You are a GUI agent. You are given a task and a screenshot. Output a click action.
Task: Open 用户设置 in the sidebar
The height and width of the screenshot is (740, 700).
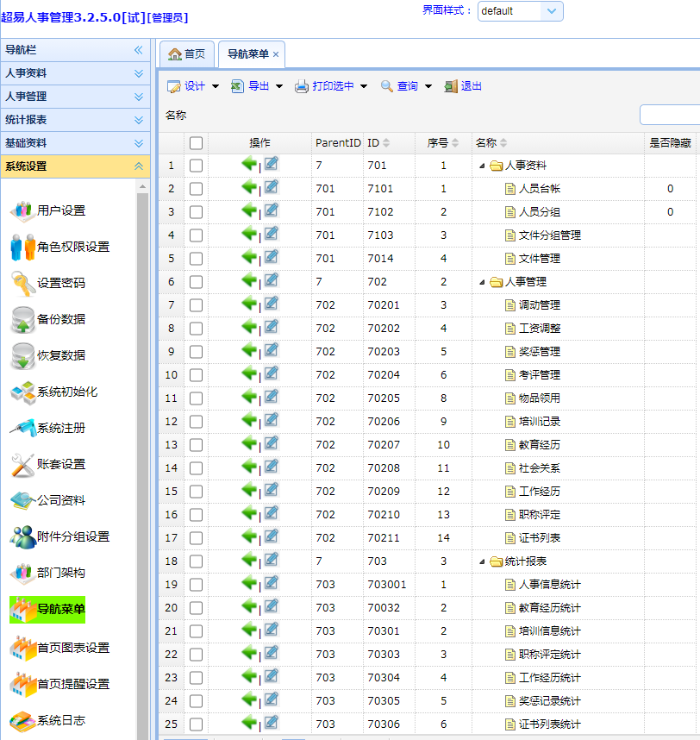pos(49,210)
